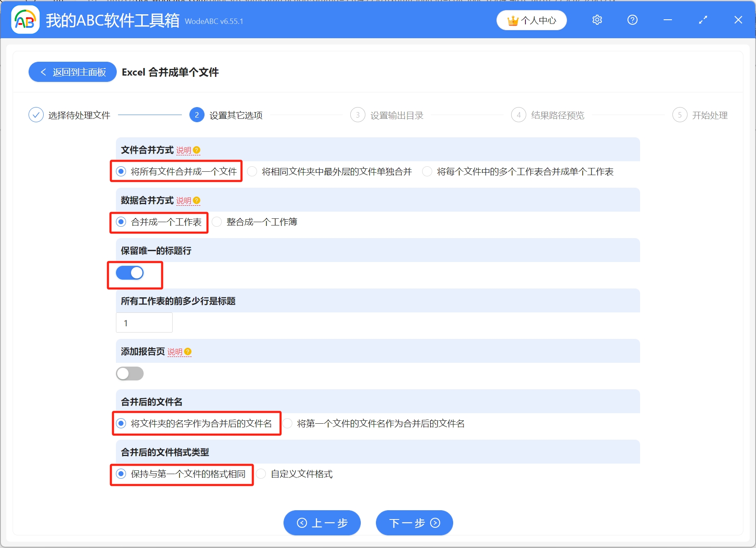Open 个人中心 with the crown icon
This screenshot has width=756, height=548.
coord(531,20)
